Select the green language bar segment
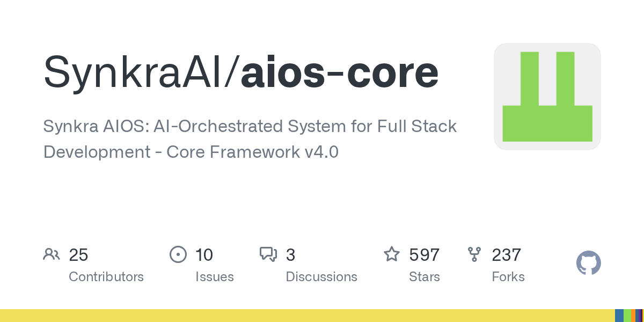The width and height of the screenshot is (644, 322). 627,316
